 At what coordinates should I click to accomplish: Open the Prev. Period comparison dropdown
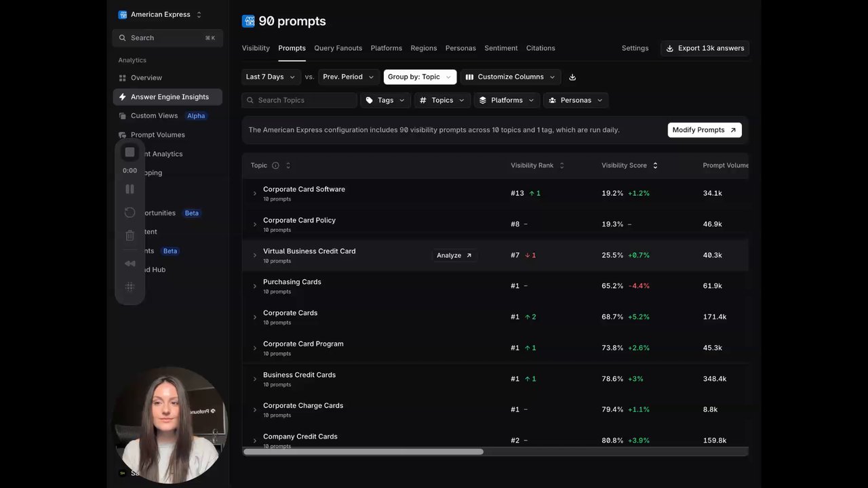348,77
